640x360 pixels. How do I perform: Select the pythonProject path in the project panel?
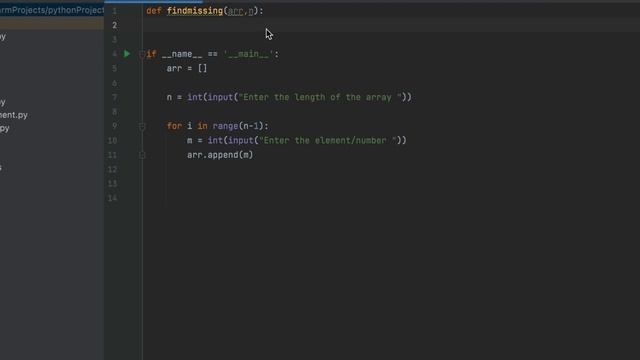[x=52, y=10]
